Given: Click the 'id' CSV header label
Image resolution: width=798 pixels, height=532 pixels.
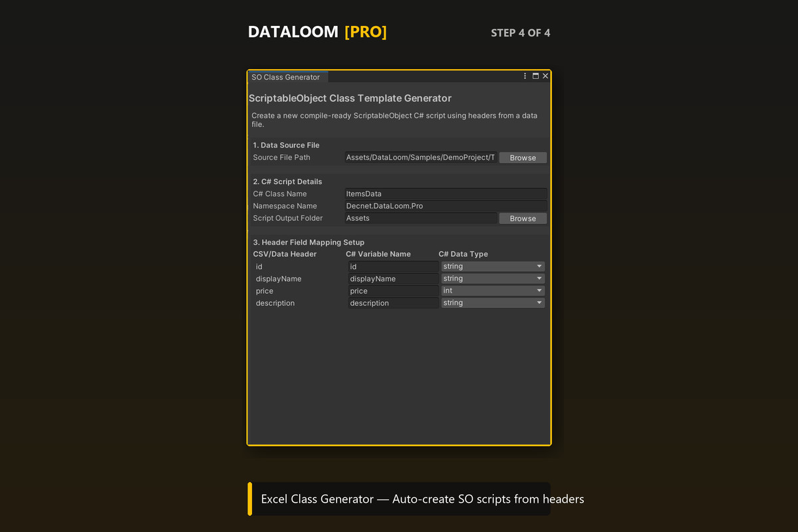Looking at the screenshot, I should pos(259,267).
